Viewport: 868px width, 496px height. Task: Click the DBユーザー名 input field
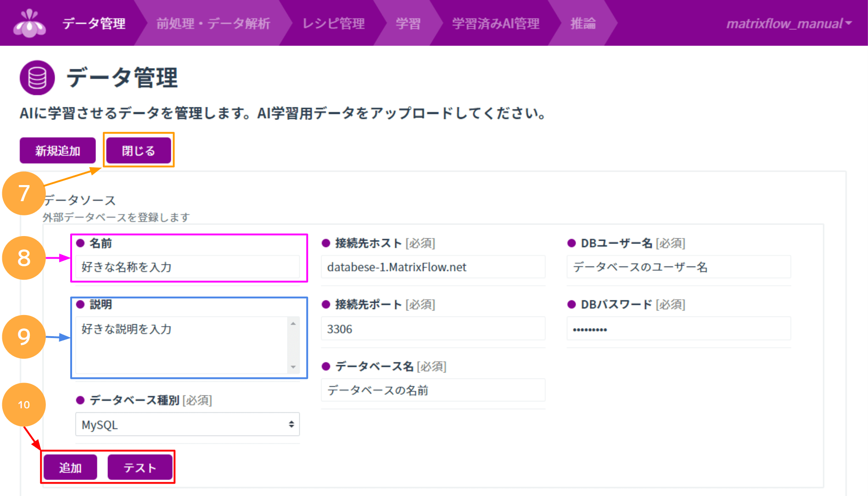679,267
